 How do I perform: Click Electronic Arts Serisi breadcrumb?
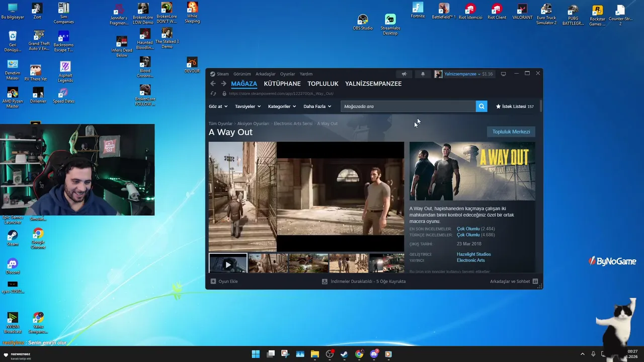point(293,124)
